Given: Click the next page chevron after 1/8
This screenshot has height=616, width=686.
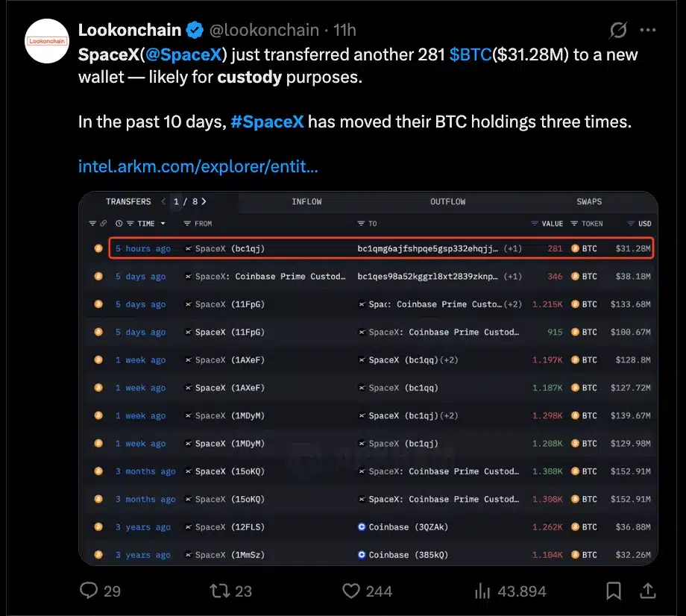Looking at the screenshot, I should [x=203, y=201].
